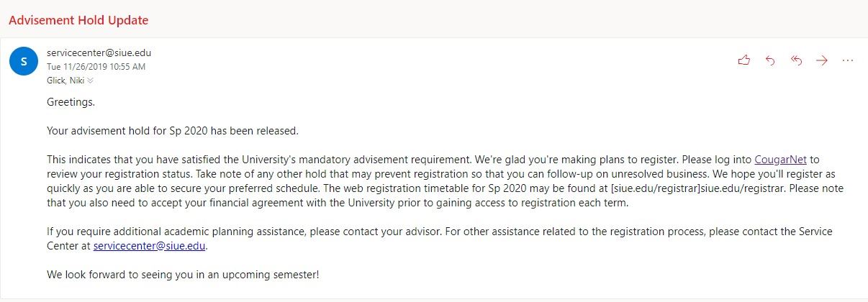
Task: Click the Reply all double-arrow icon
Action: point(796,60)
